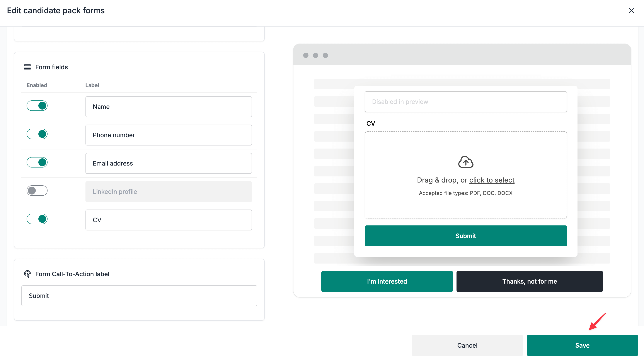
Task: Disable the Phone number field
Action: (x=37, y=134)
